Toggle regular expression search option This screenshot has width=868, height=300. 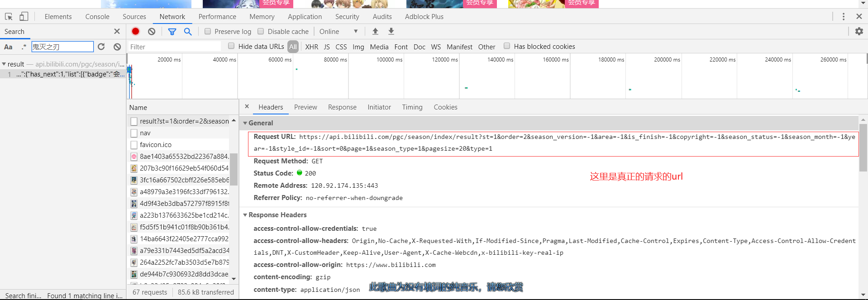pyautogui.click(x=24, y=47)
